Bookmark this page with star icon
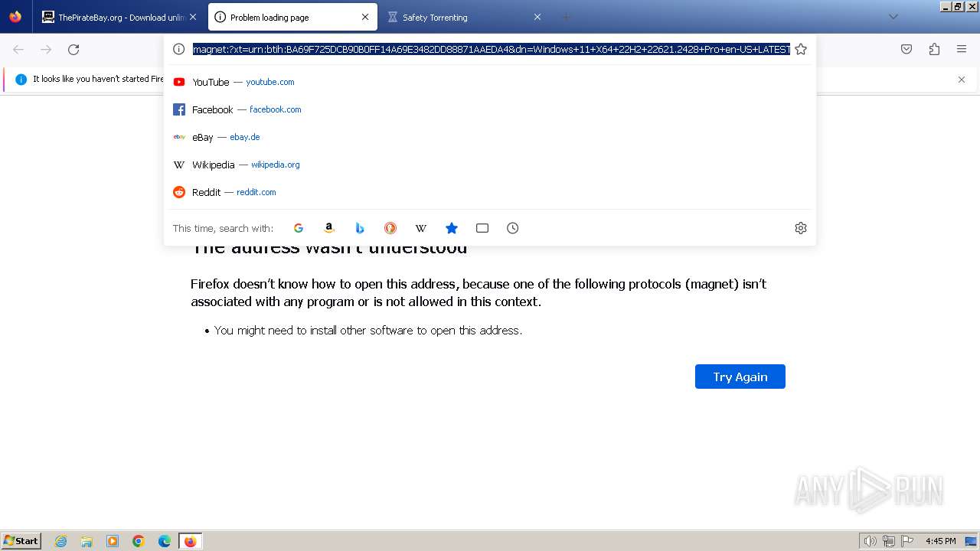 [x=801, y=49]
